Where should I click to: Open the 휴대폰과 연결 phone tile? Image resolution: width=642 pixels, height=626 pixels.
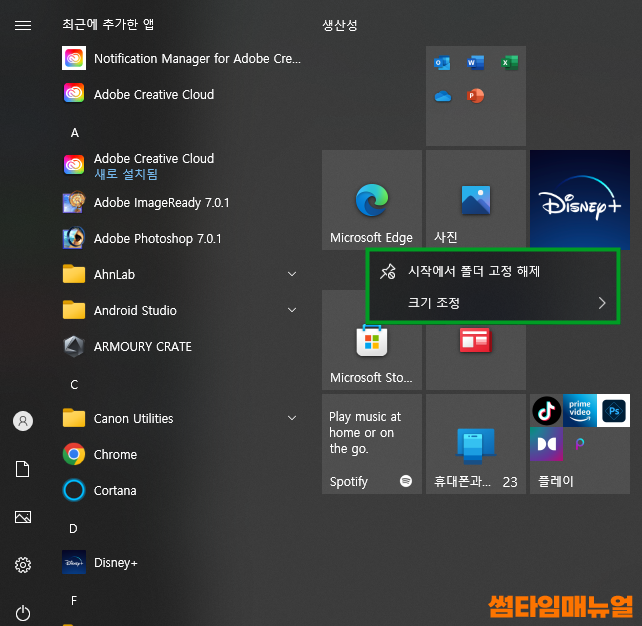point(476,444)
